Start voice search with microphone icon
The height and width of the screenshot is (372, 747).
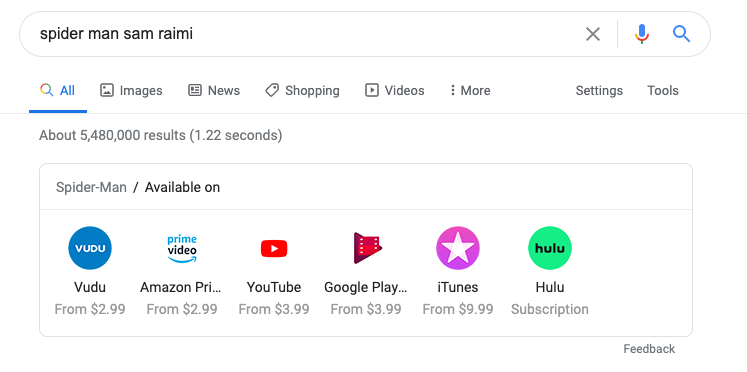coord(642,34)
